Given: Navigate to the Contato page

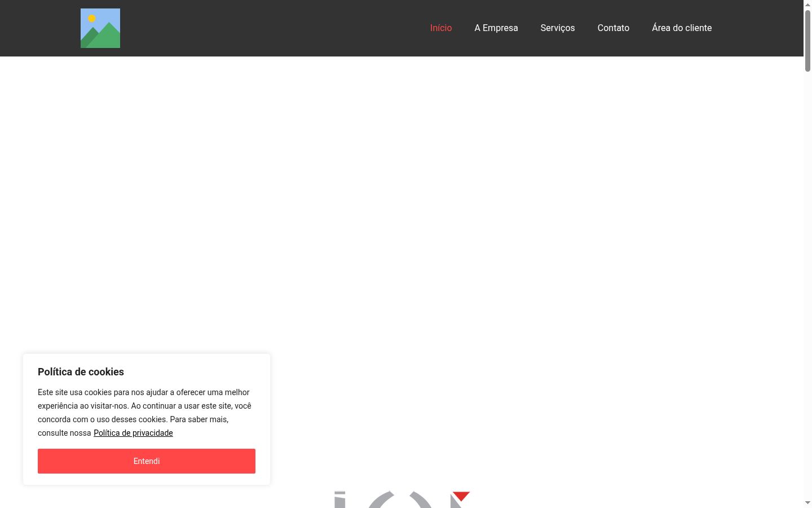Looking at the screenshot, I should (614, 28).
